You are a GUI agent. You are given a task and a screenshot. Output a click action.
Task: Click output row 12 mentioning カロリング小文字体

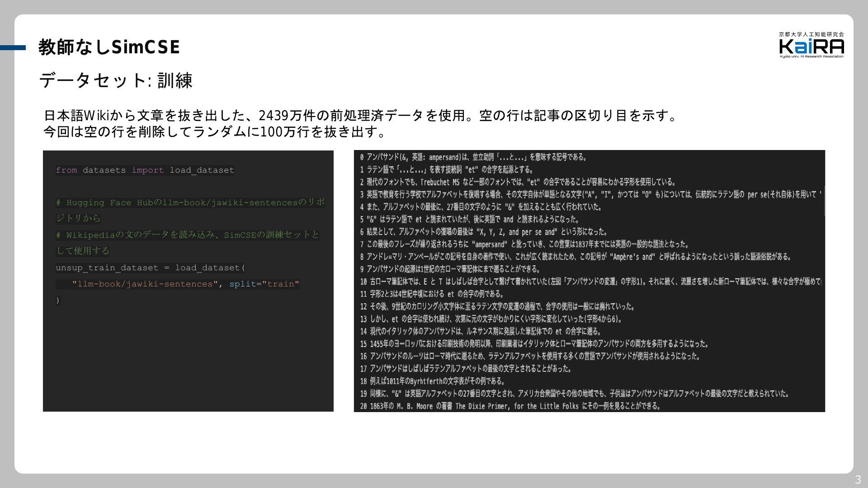[x=498, y=306]
